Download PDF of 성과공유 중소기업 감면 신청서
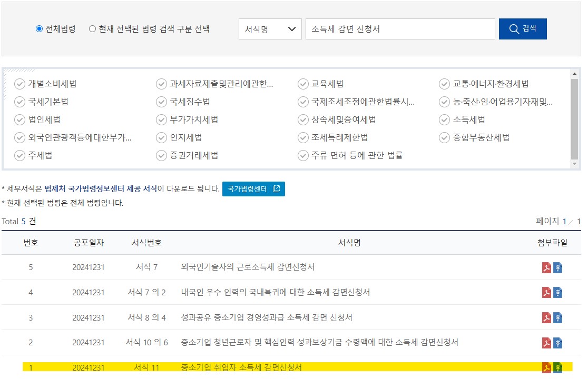Image resolution: width=588 pixels, height=379 pixels. 546,317
